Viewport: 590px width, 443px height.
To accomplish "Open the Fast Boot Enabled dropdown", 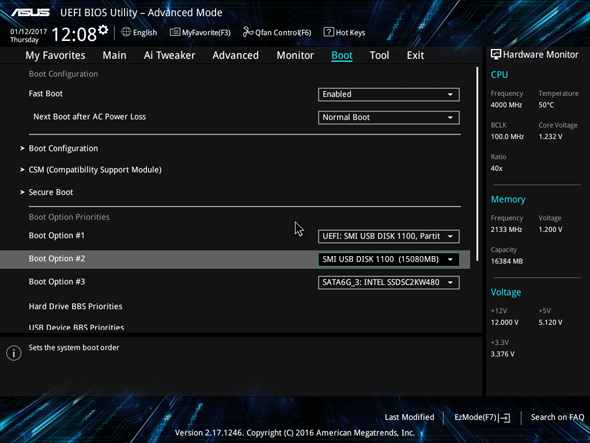I will (389, 94).
